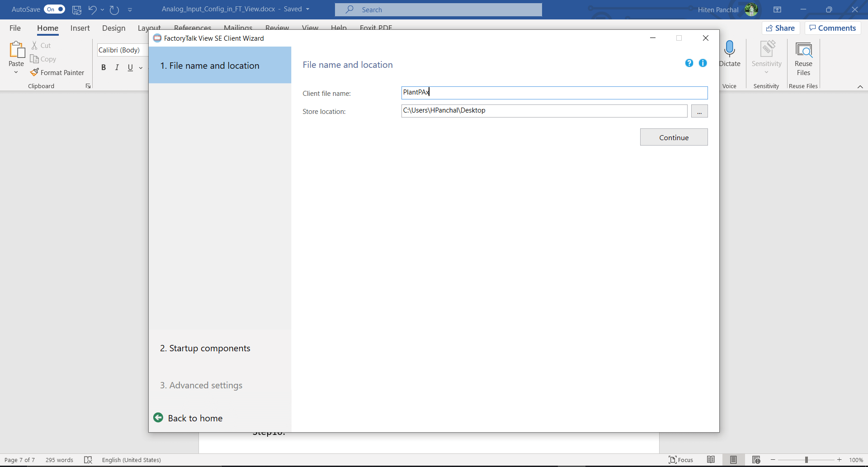This screenshot has width=868, height=467.
Task: Click the Cut scissors icon
Action: coord(34,45)
